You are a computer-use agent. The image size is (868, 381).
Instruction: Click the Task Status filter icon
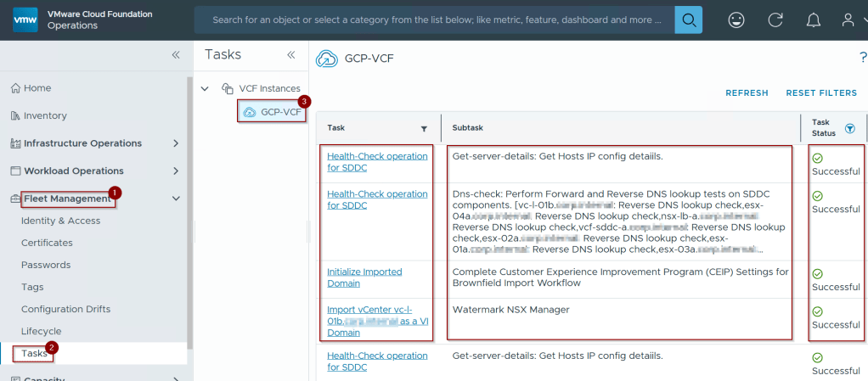[849, 128]
